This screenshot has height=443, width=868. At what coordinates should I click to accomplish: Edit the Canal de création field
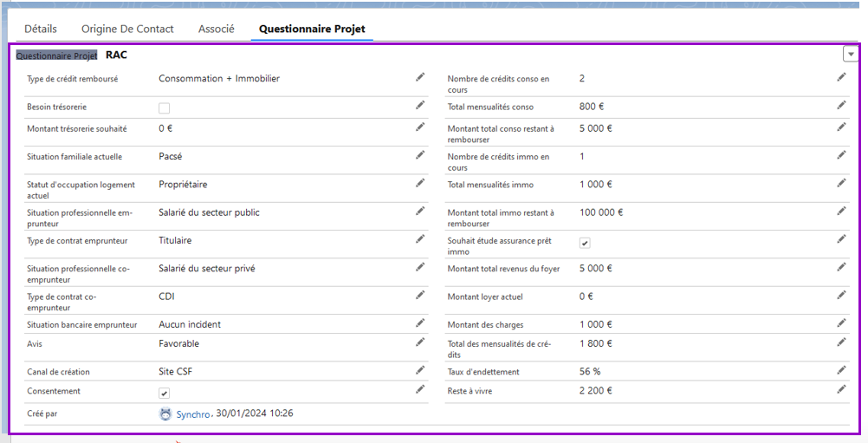420,370
